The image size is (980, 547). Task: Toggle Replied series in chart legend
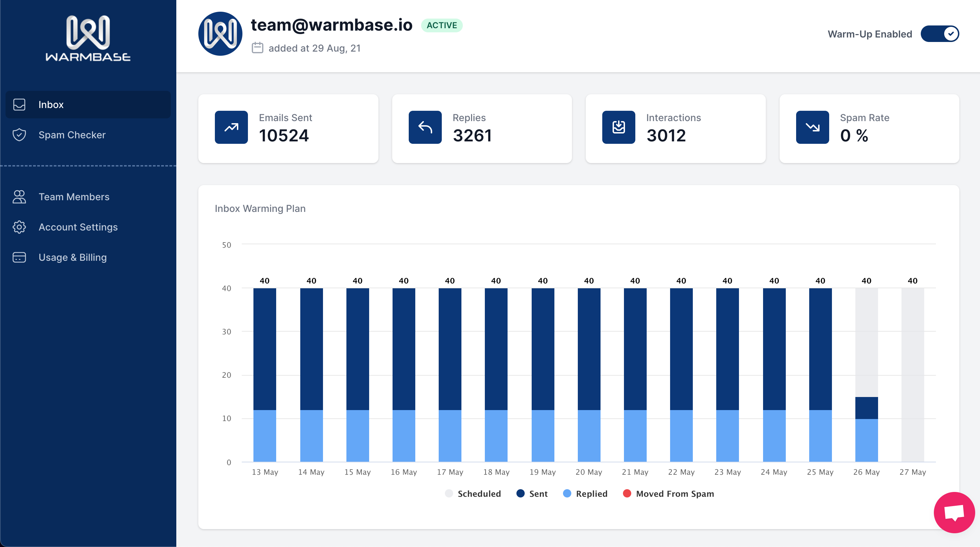(x=585, y=493)
